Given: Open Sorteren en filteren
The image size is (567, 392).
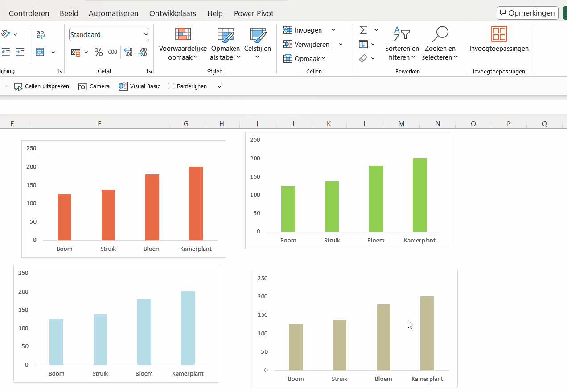Looking at the screenshot, I should [x=402, y=44].
